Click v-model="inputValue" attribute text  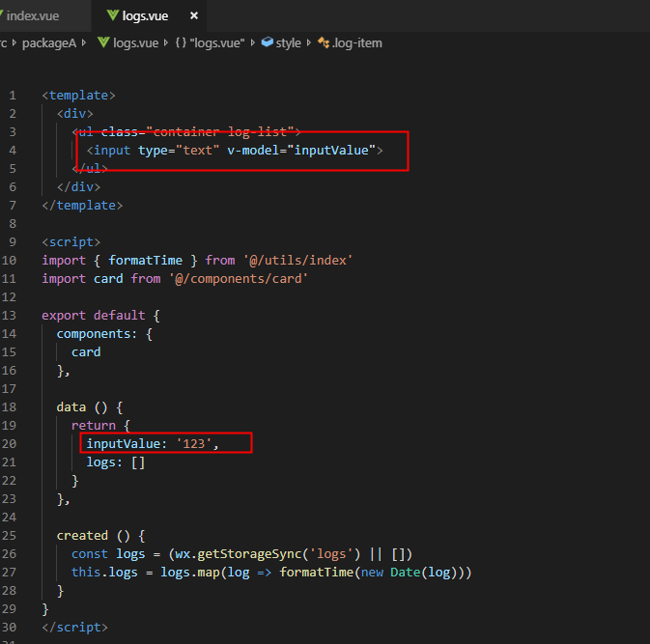click(x=301, y=150)
